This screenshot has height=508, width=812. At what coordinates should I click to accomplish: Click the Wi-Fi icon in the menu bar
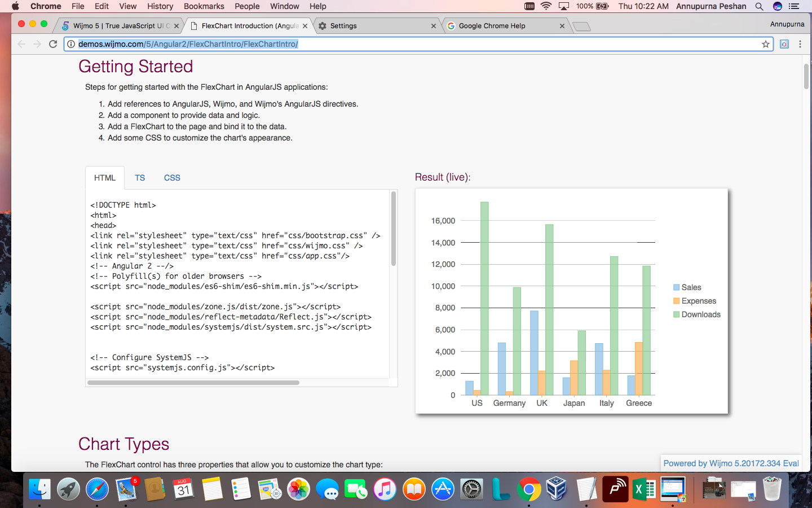coord(546,6)
